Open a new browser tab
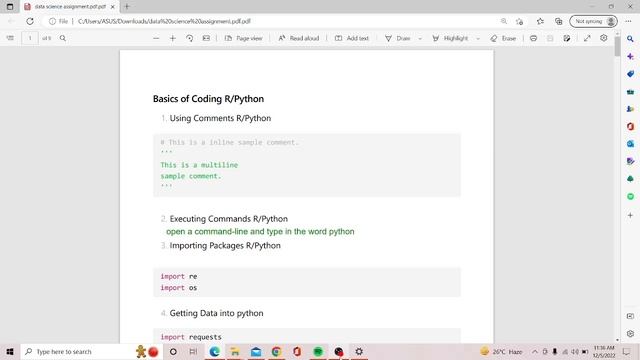Screen dimensions: 640x360 tap(127, 7)
